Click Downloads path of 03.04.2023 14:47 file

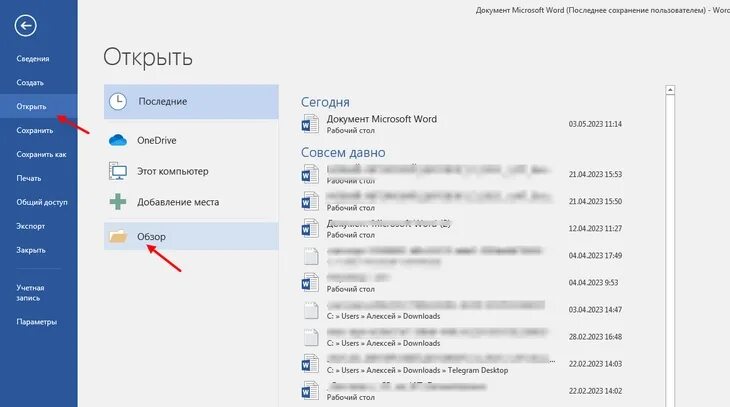(x=383, y=316)
